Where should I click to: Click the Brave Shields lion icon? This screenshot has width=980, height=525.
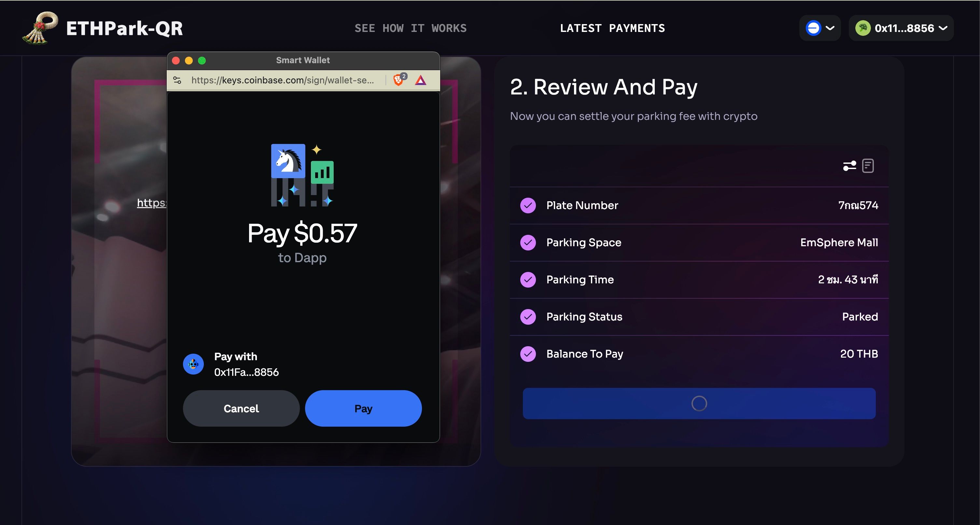click(398, 80)
